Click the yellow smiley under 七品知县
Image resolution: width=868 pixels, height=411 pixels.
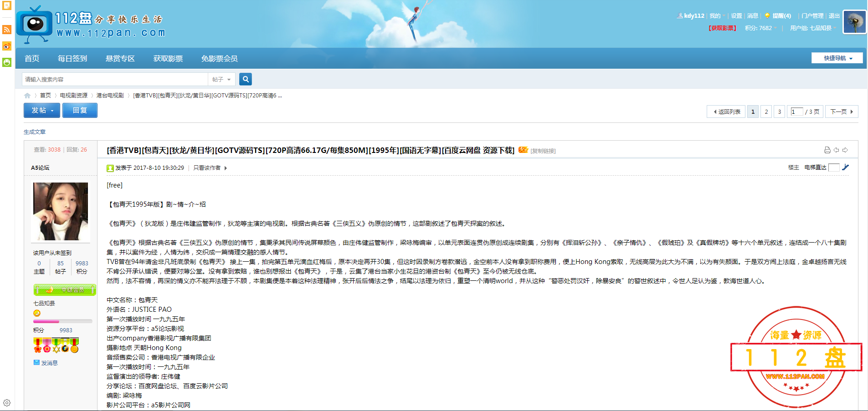[x=37, y=313]
